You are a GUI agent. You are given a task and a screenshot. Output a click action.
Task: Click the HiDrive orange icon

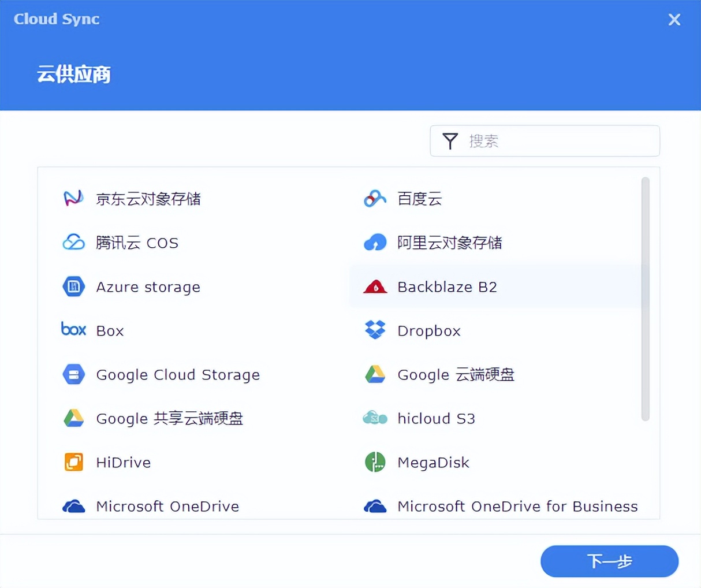[73, 462]
